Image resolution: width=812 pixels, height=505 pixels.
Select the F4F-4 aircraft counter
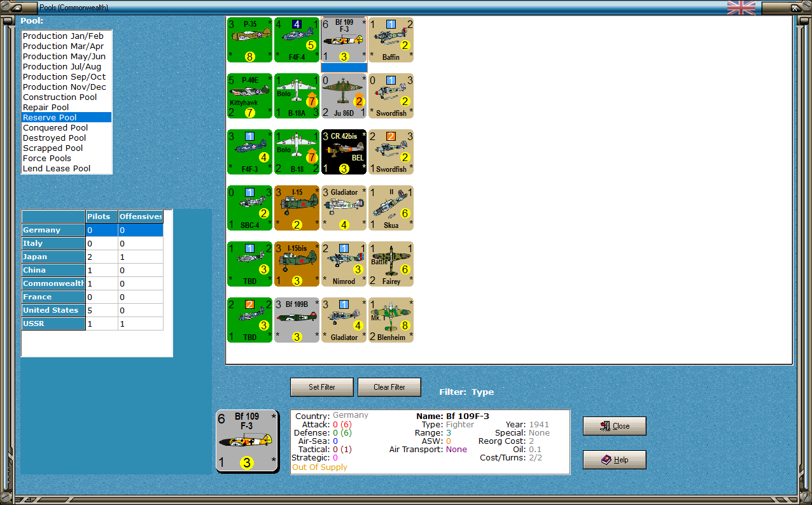coord(297,40)
